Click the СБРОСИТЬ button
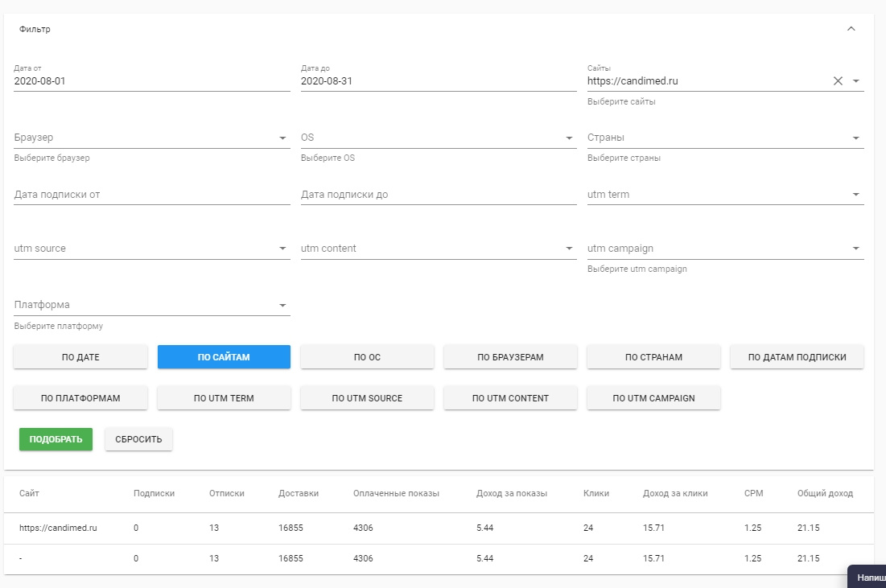The height and width of the screenshot is (588, 886). [x=138, y=439]
